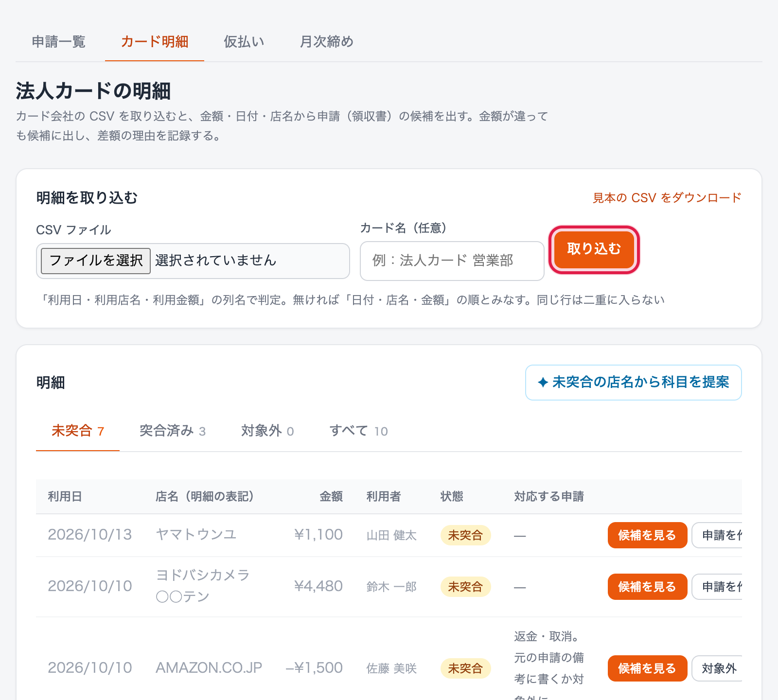The image size is (778, 700).
Task: Switch to the 仮払い tab
Action: (x=244, y=42)
